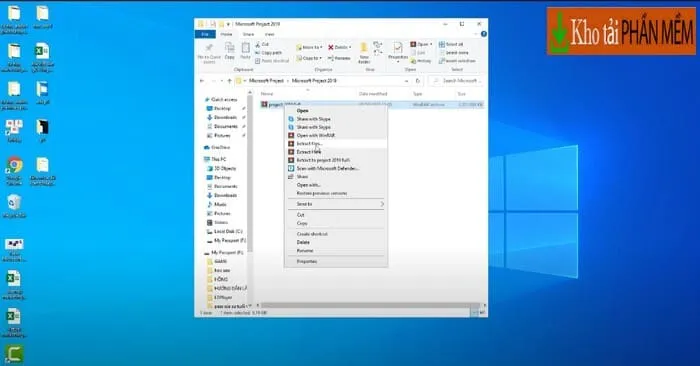Open the ribbon Delete dropdown arrow
The image size is (700, 366).
coord(350,47)
